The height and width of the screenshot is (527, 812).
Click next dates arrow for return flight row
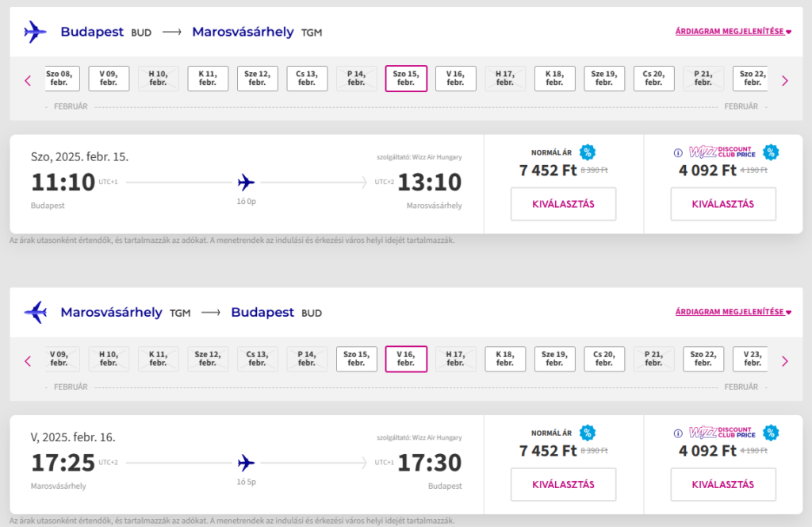pos(784,361)
